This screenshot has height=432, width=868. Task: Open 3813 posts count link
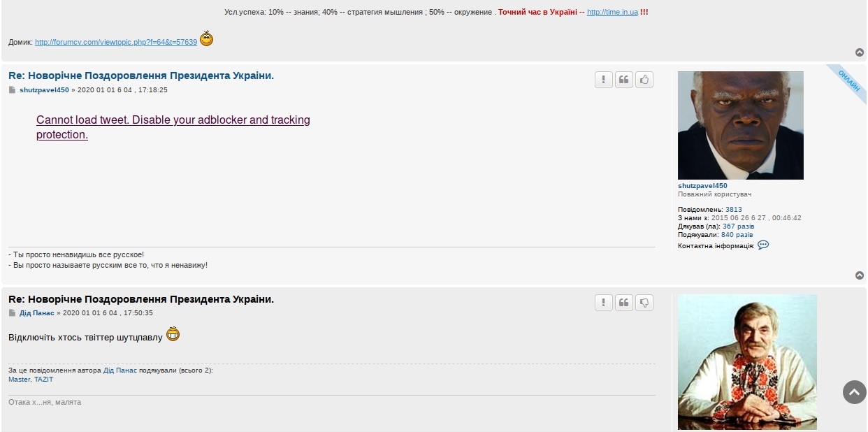click(x=734, y=210)
